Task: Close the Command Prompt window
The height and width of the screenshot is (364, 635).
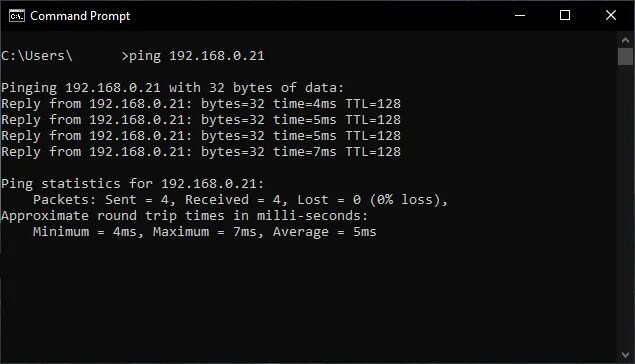Action: [611, 15]
